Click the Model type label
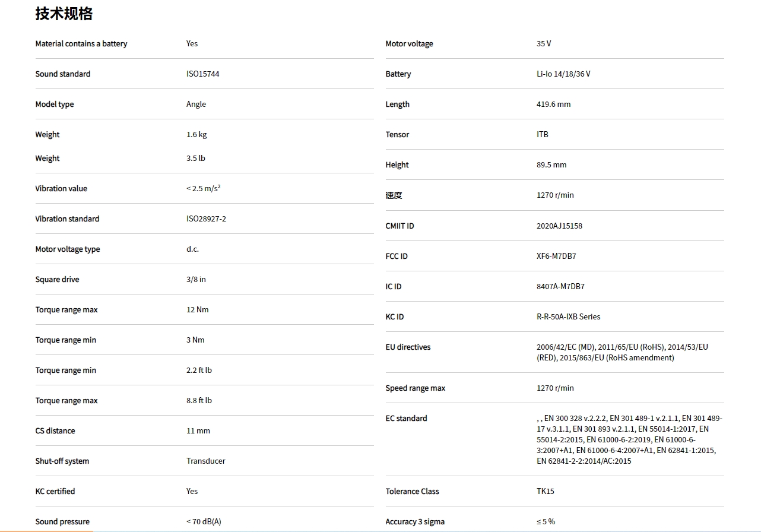 (x=55, y=104)
